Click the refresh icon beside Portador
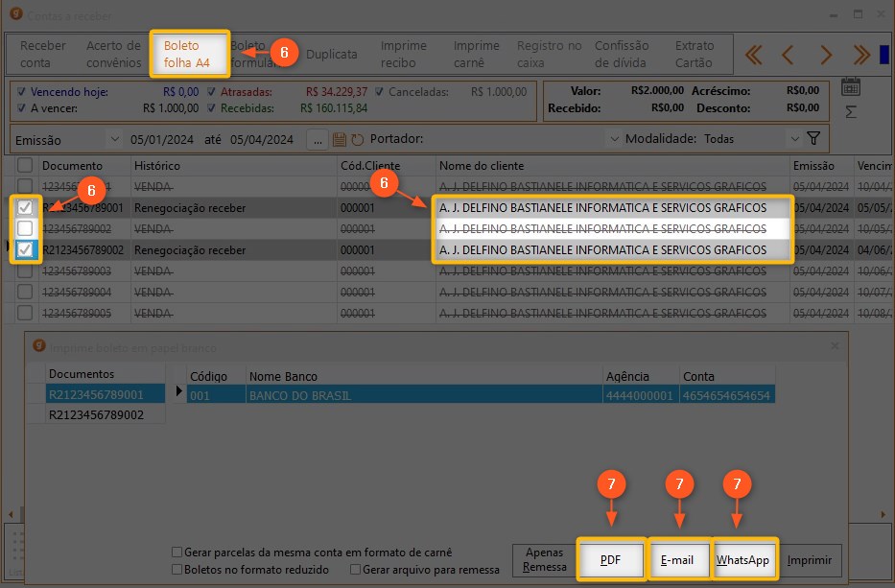The image size is (895, 588). point(358,140)
